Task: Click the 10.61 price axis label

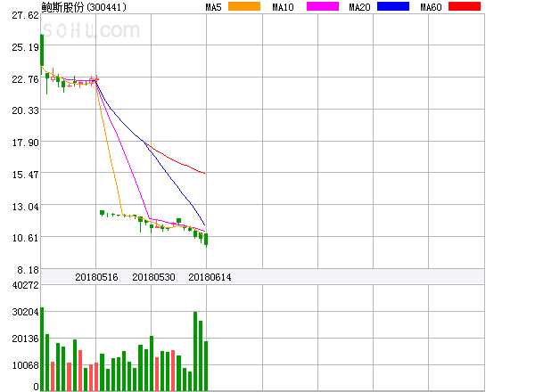Action: tap(26, 238)
